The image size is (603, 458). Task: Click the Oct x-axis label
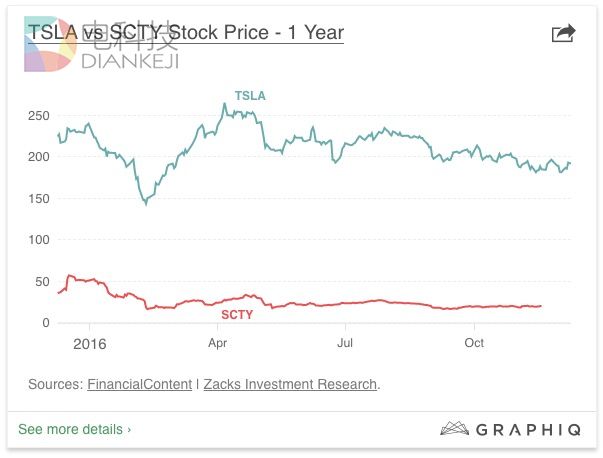[474, 343]
